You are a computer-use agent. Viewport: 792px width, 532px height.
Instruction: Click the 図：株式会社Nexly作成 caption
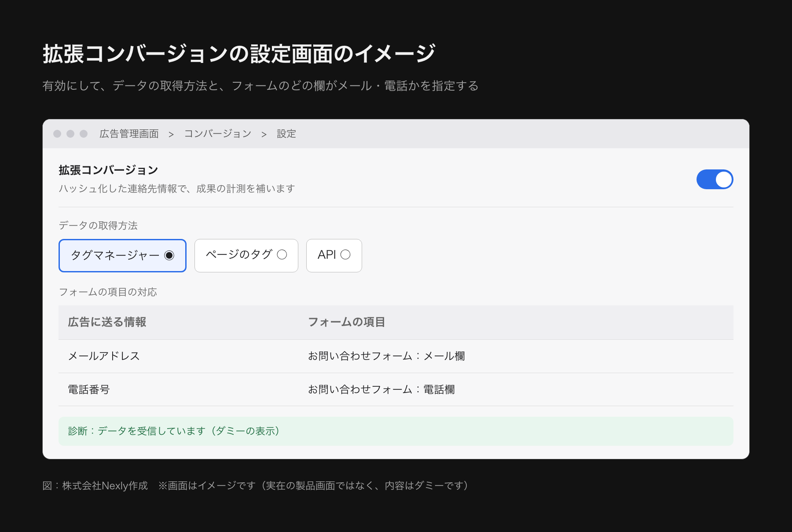[x=95, y=486]
